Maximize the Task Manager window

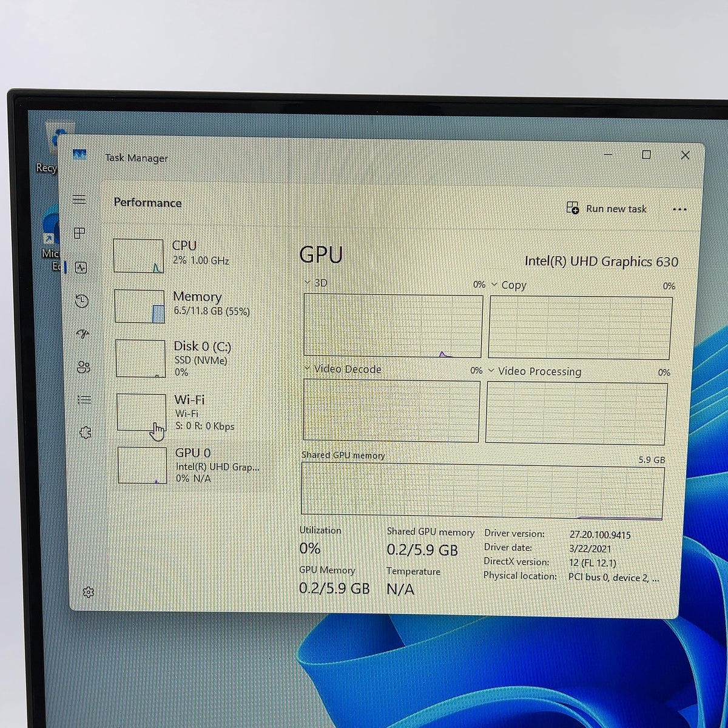point(647,155)
